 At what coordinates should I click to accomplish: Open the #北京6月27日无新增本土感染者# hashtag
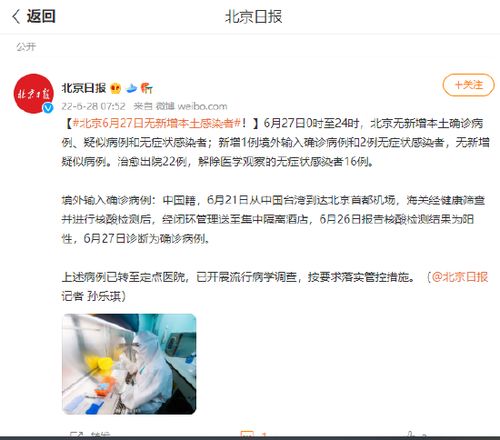tap(156, 124)
